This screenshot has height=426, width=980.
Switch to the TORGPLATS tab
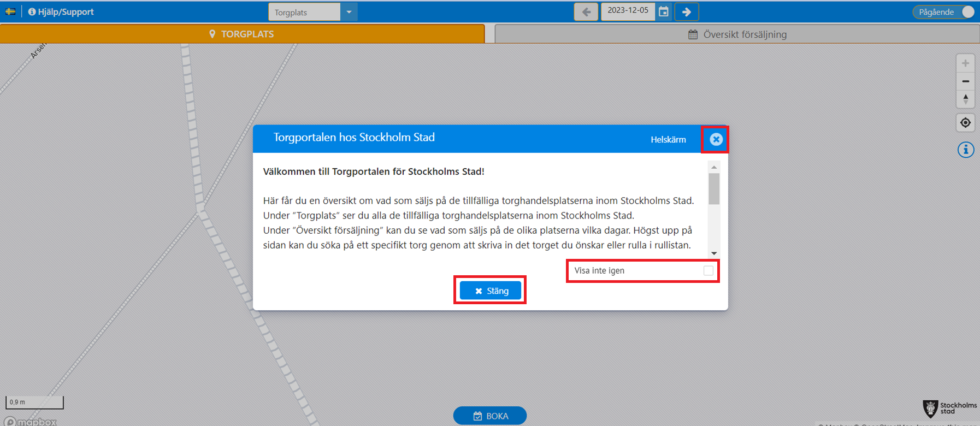coord(242,34)
